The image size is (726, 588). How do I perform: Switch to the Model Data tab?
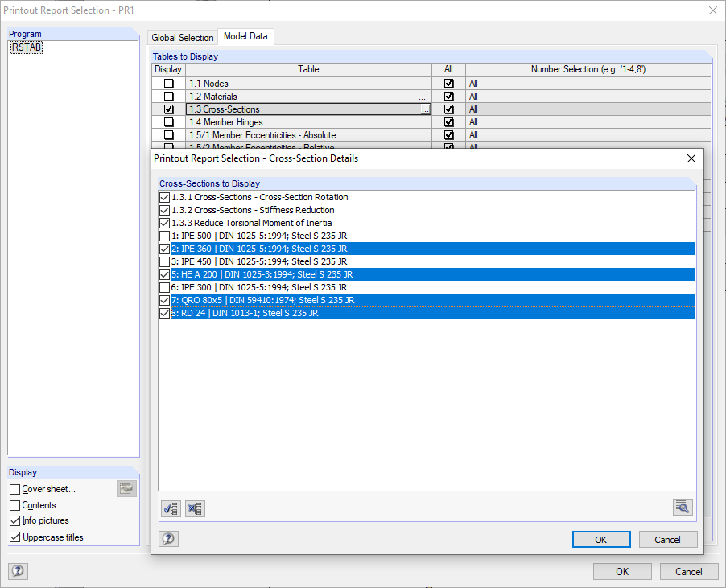pos(245,36)
